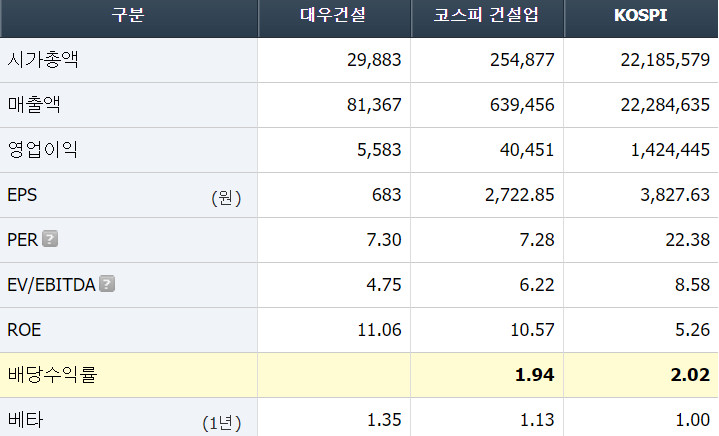Select the 영업이익 row label
719x436 pixels.
(43, 149)
